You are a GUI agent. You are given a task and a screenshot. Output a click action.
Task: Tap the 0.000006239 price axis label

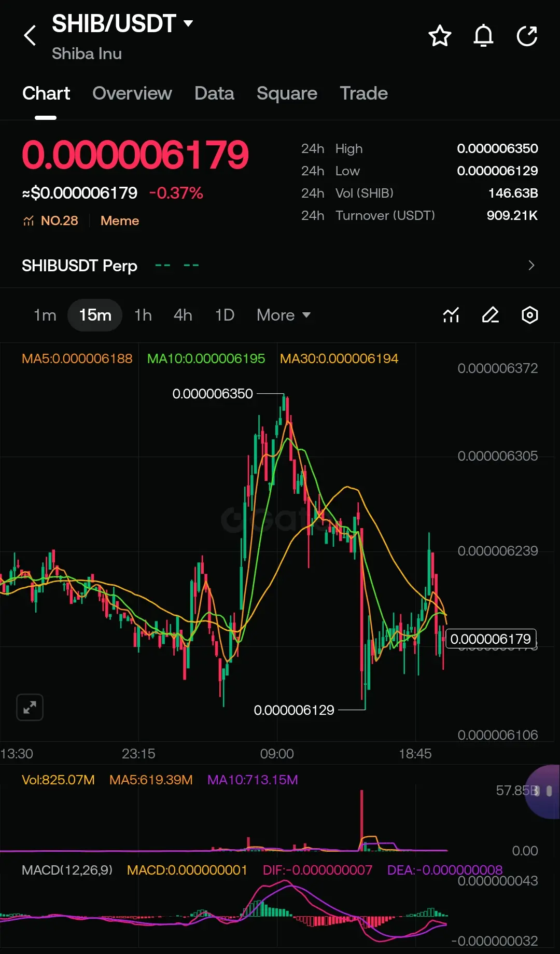click(497, 550)
